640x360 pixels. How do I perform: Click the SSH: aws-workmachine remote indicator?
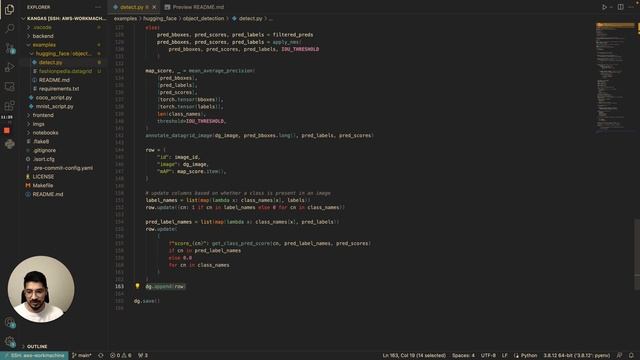click(34, 356)
